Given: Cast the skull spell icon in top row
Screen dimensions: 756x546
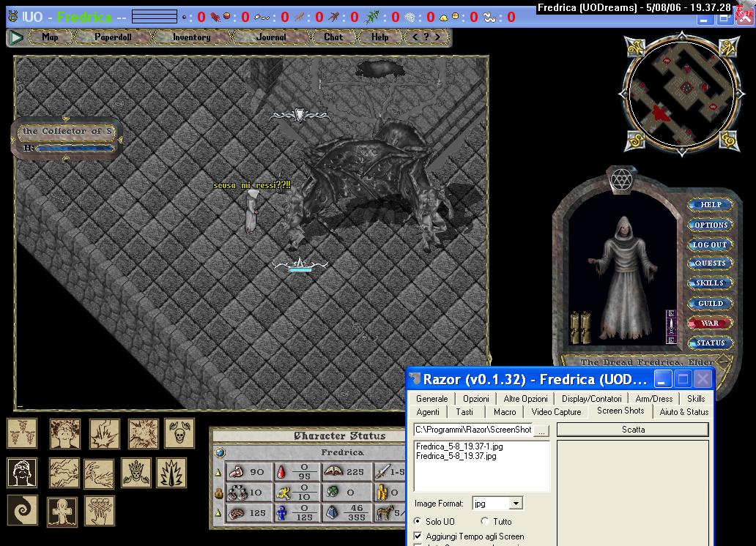Looking at the screenshot, I should pos(179,433).
